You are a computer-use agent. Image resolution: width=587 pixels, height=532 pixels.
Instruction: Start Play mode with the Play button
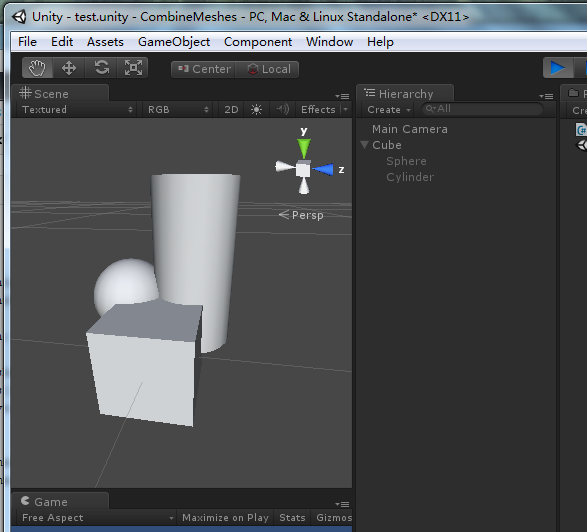558,68
